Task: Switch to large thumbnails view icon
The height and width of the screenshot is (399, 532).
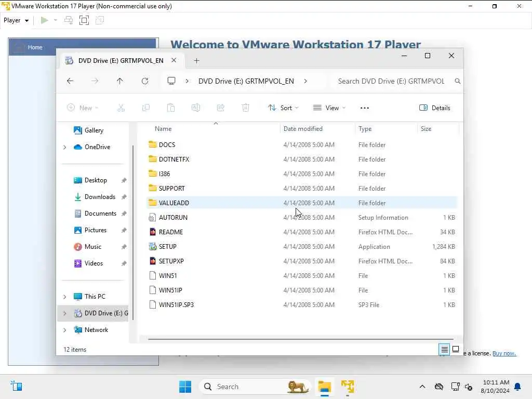Action: click(x=456, y=349)
